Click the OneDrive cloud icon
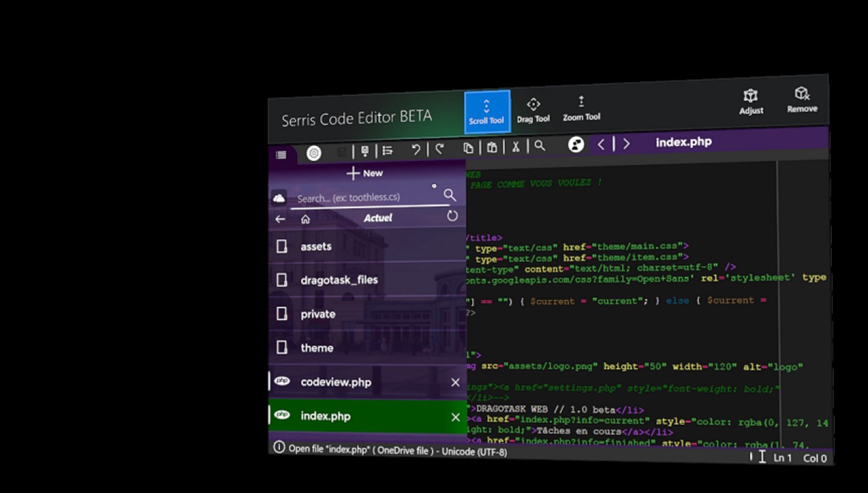 [279, 198]
